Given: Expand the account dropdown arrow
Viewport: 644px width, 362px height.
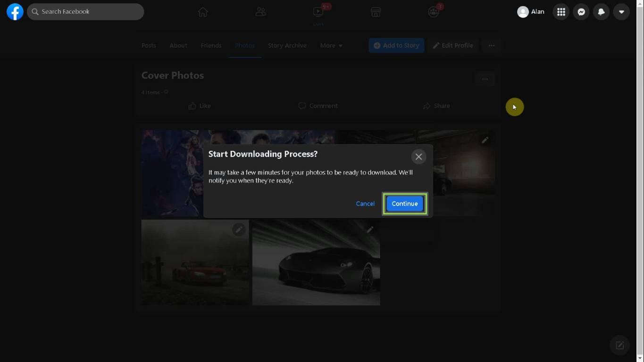Looking at the screenshot, I should point(621,12).
